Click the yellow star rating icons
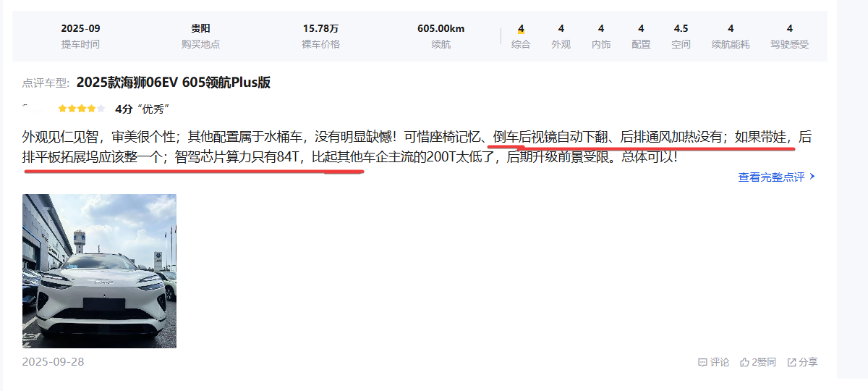 [x=81, y=109]
